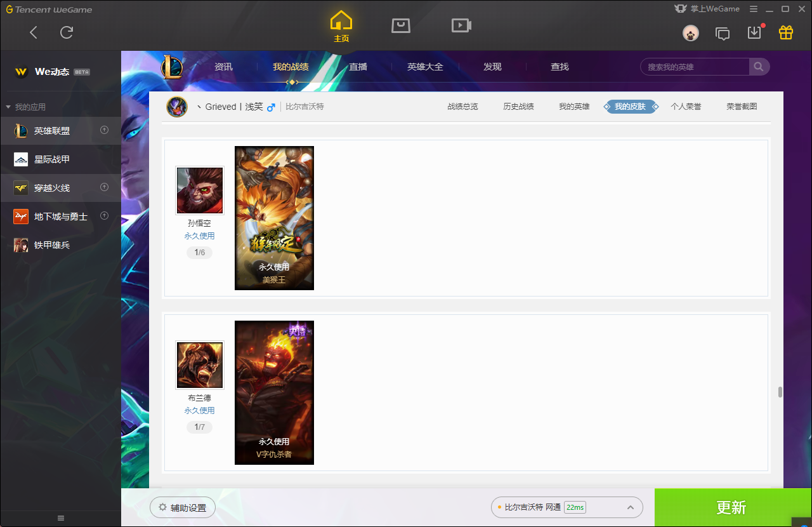The image size is (812, 527).
Task: Click the search magnifier button
Action: click(759, 67)
